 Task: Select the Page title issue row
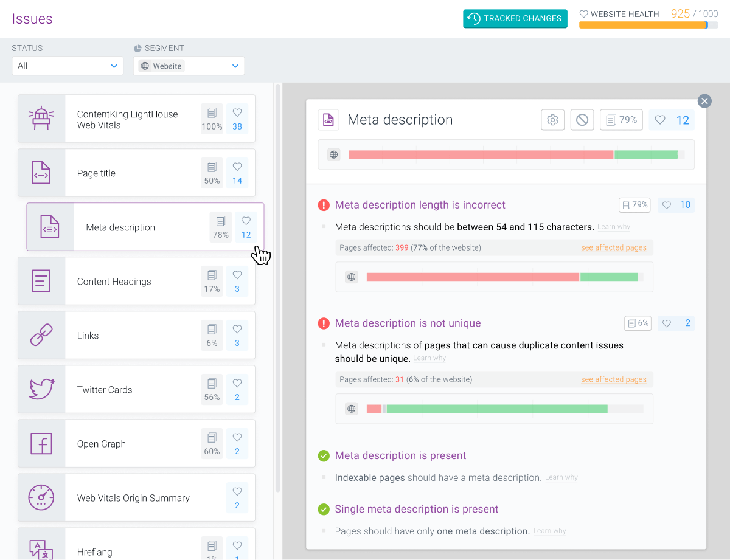(x=136, y=173)
